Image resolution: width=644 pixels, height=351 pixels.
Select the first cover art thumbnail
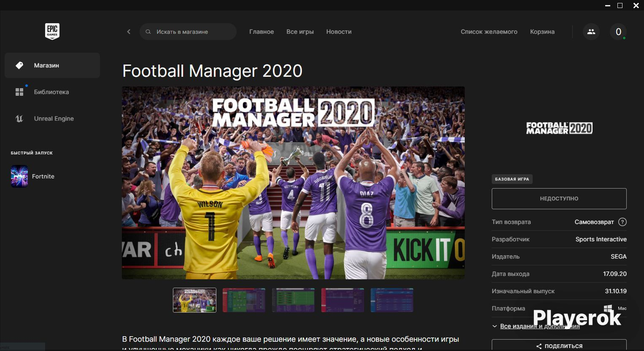[x=194, y=300]
